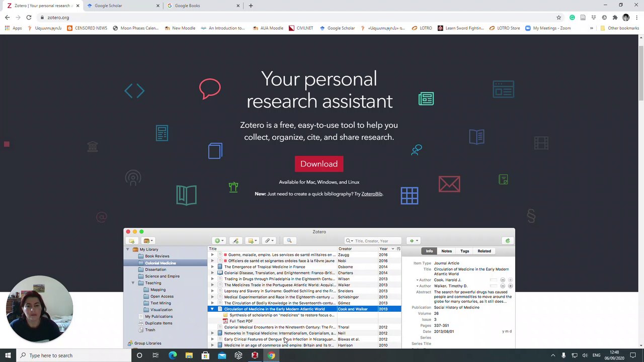Click the red Download button
Screen dimensions: 644x362
pyautogui.click(x=319, y=164)
